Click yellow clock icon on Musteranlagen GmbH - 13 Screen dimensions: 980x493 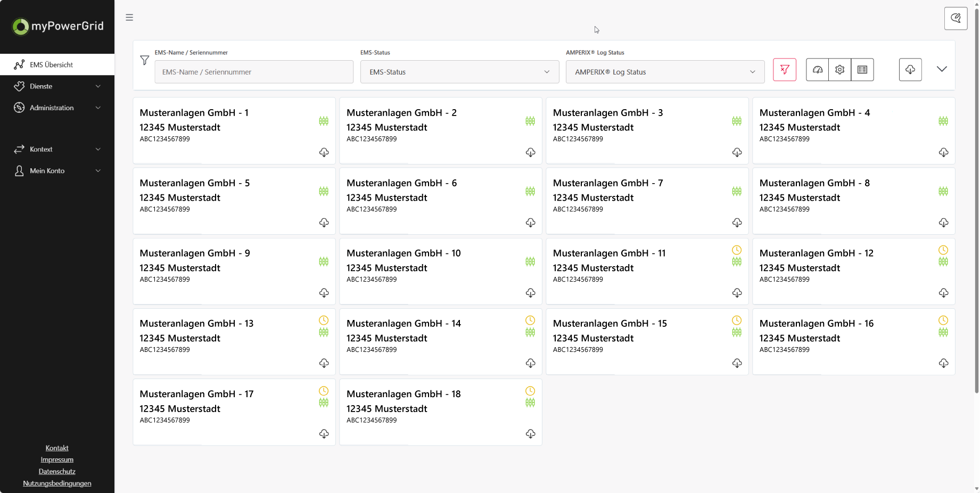[x=324, y=321]
